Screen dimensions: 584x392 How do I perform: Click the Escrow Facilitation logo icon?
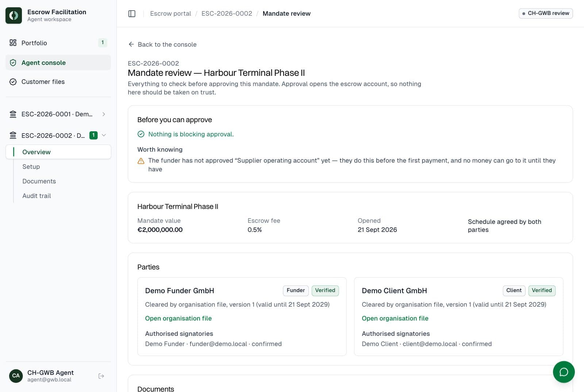click(14, 15)
